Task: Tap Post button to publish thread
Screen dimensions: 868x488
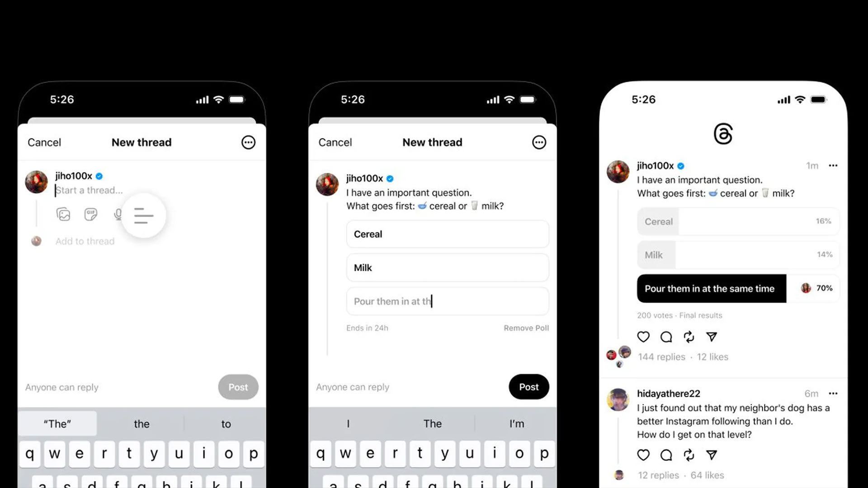Action: 529,387
